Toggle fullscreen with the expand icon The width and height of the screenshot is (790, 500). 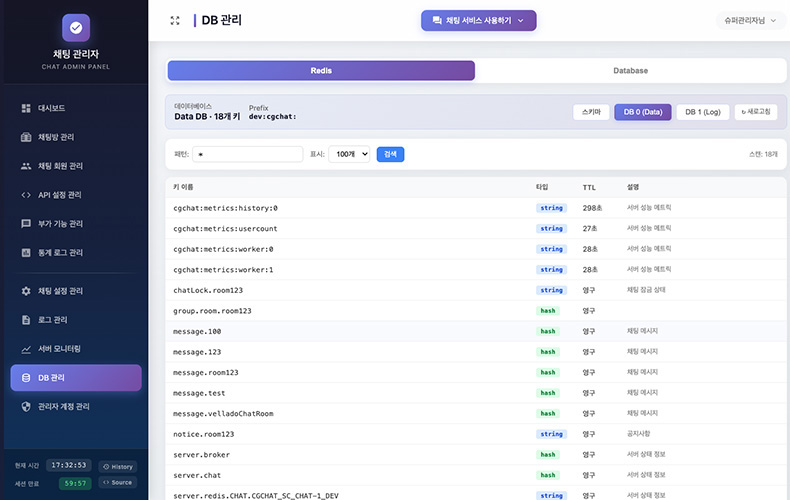pos(175,21)
